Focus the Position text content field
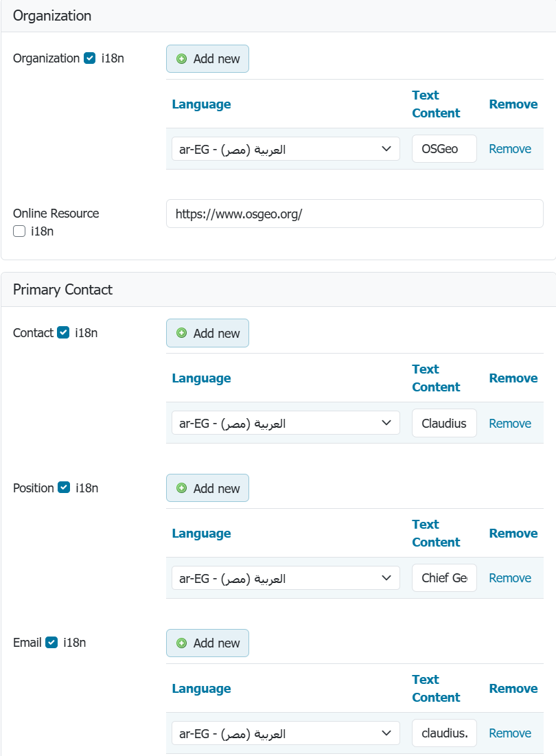 point(444,578)
